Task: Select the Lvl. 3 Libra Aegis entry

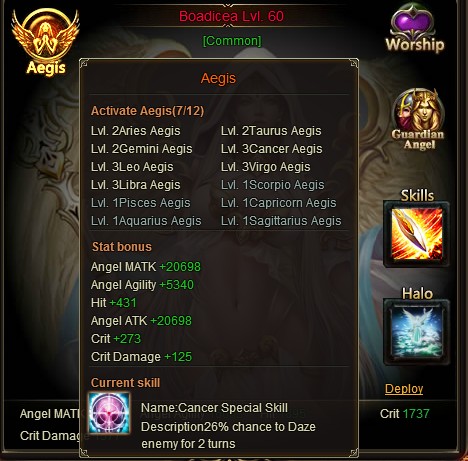Action: click(136, 185)
